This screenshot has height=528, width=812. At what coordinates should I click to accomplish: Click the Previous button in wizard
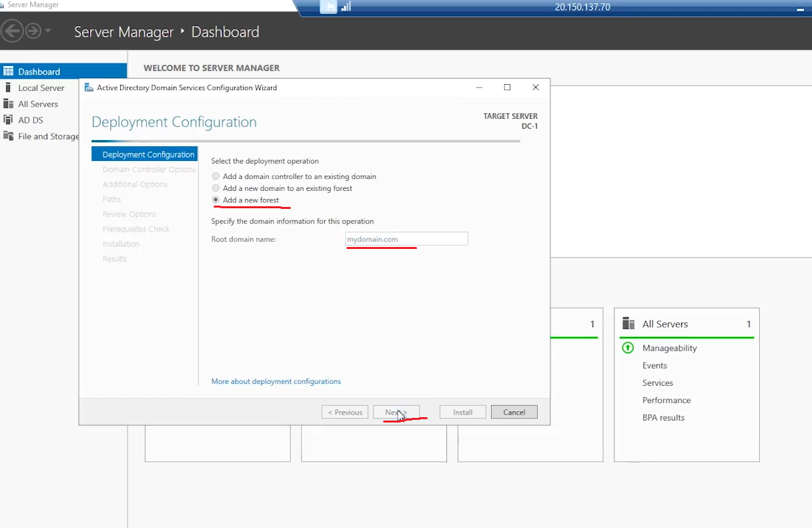(x=345, y=412)
